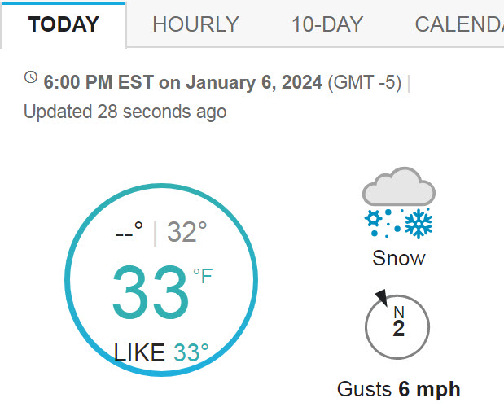Click the snow cloud weather icon
This screenshot has height=420, width=504.
(399, 203)
